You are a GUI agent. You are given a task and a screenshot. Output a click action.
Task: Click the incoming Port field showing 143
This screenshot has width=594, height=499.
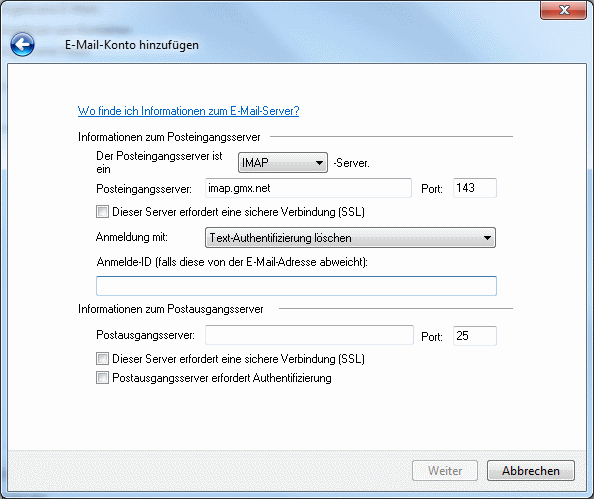point(475,188)
